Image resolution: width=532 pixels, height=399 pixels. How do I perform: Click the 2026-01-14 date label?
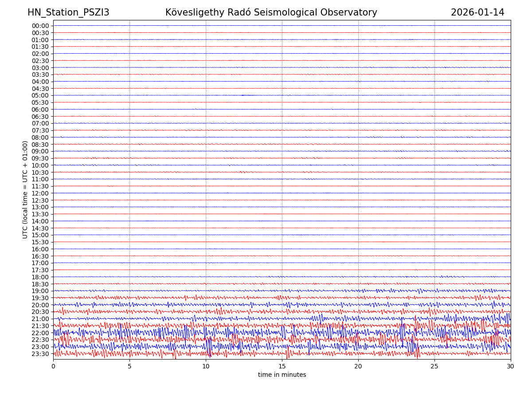pos(477,12)
